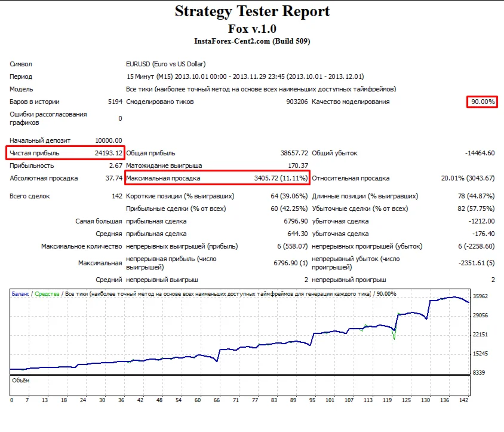
Task: Click the maximal consecutive loss -2351.61 (5) value
Action: pos(477,263)
